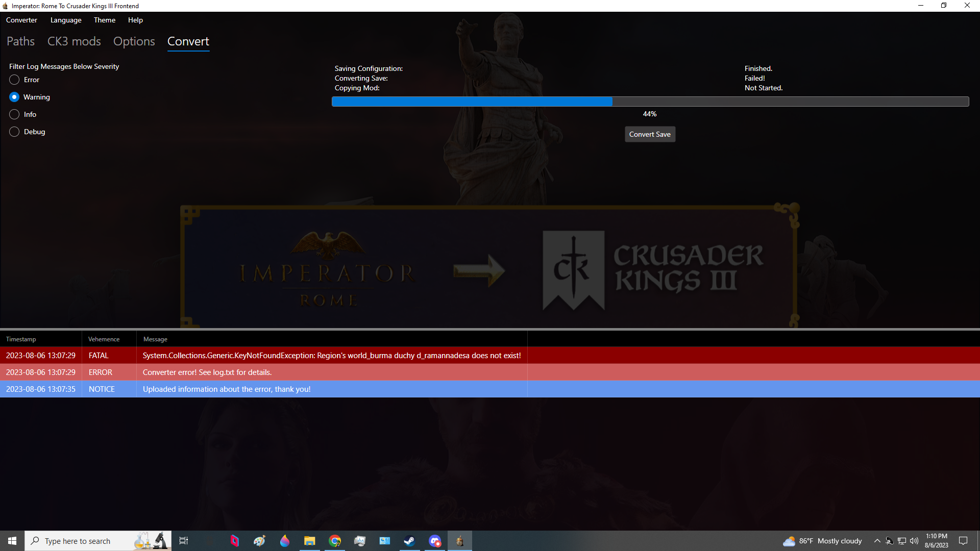Click the speaker device icon in system tray
Image resolution: width=980 pixels, height=551 pixels.
pos(889,541)
